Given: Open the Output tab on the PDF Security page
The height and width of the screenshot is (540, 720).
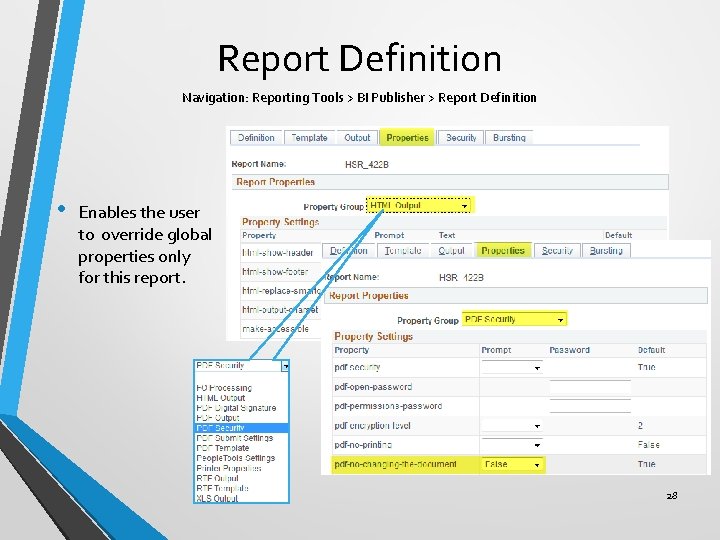Looking at the screenshot, I should click(x=451, y=251).
